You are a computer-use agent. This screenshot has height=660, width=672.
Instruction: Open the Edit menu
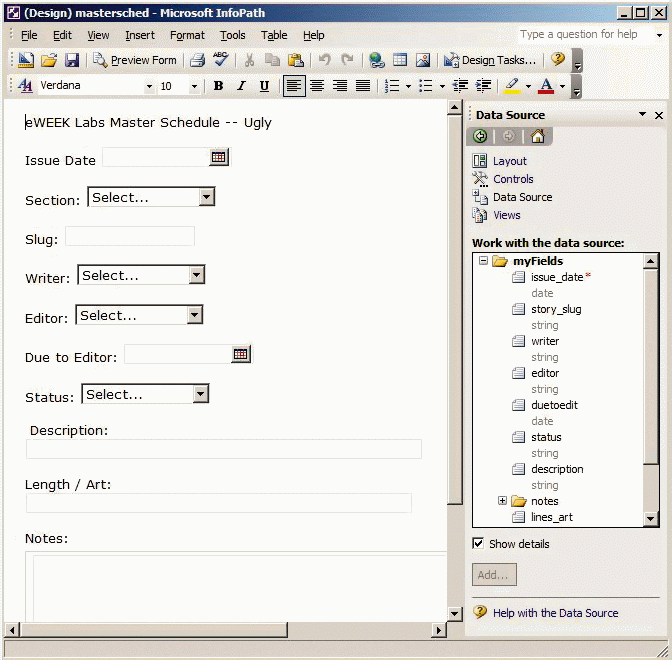pos(63,35)
